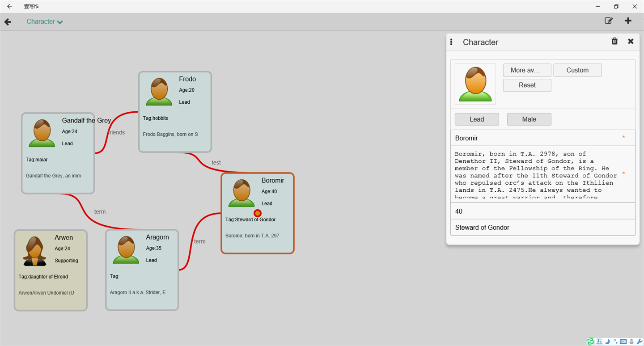
Task: Select the Arwen character card
Action: click(x=51, y=270)
